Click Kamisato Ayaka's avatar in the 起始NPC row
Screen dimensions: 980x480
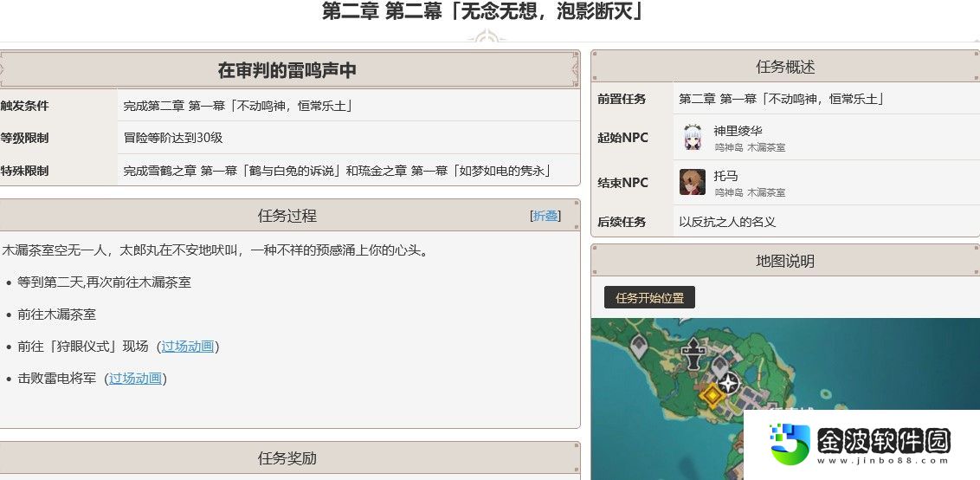tap(693, 137)
